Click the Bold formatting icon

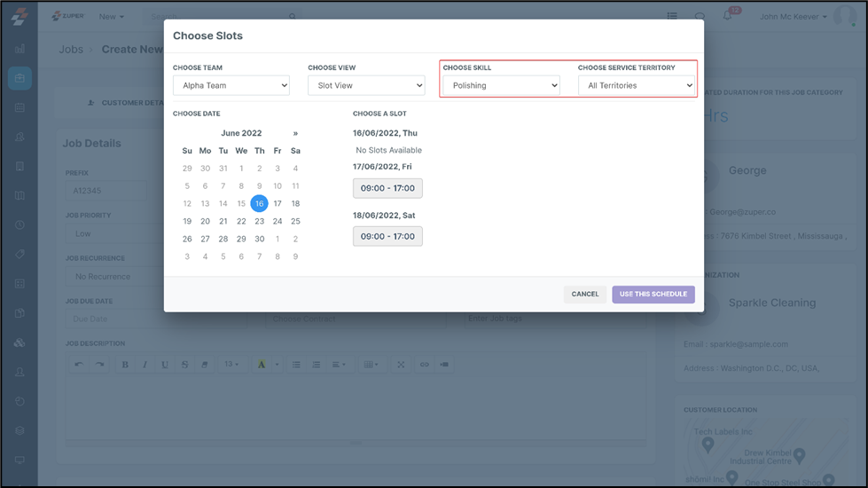pos(125,365)
